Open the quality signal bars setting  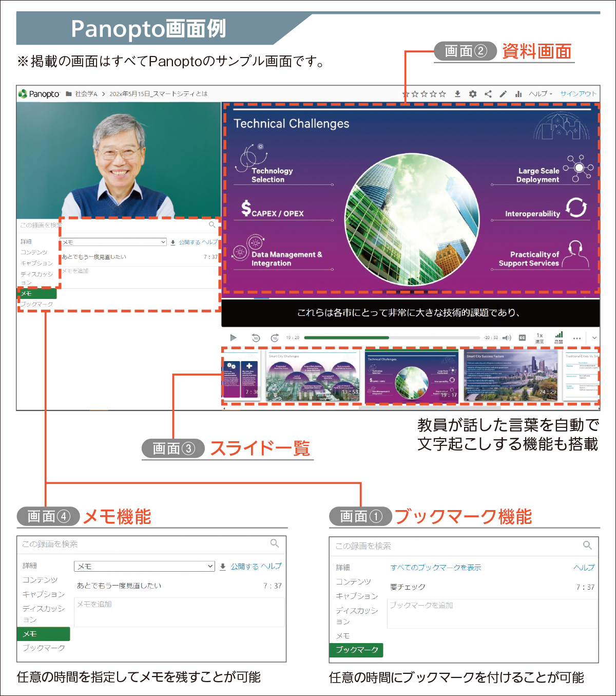click(559, 337)
